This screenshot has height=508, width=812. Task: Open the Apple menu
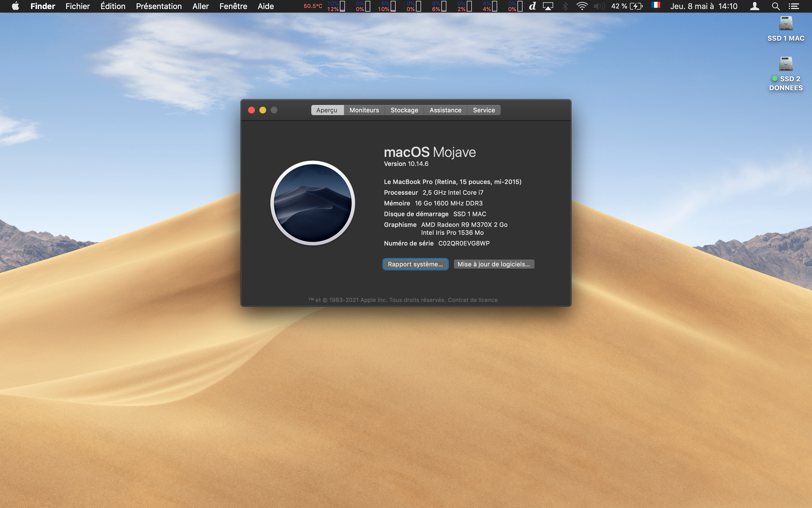(x=16, y=6)
